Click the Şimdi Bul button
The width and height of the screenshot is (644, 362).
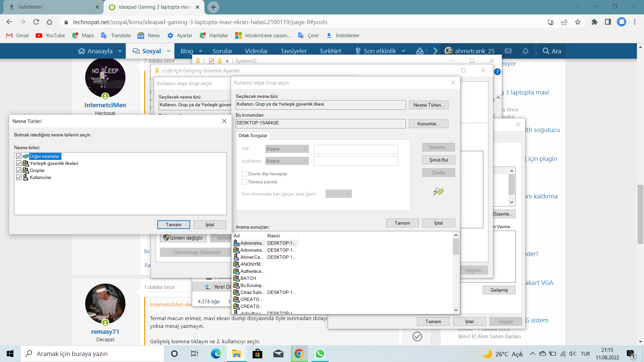(438, 160)
